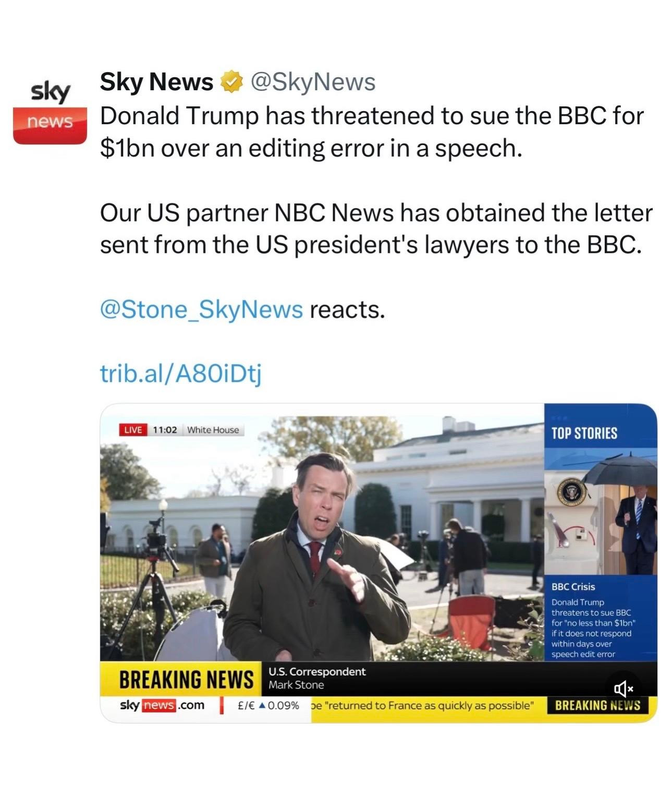Screen dimensions: 672x796
Task: Open the @Stone_SkyNews mention
Action: (x=201, y=310)
